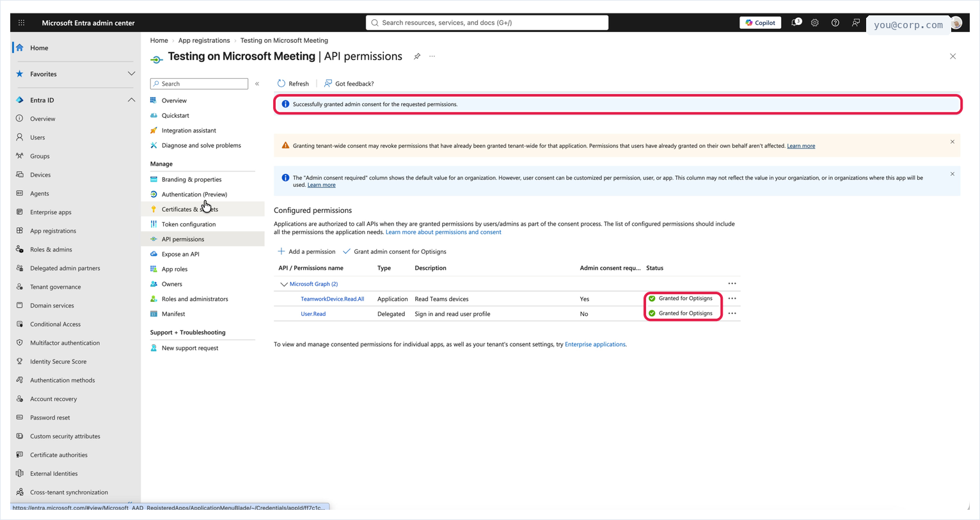The height and width of the screenshot is (520, 980).
Task: Dismiss the Admin consent required info banner
Action: point(952,174)
